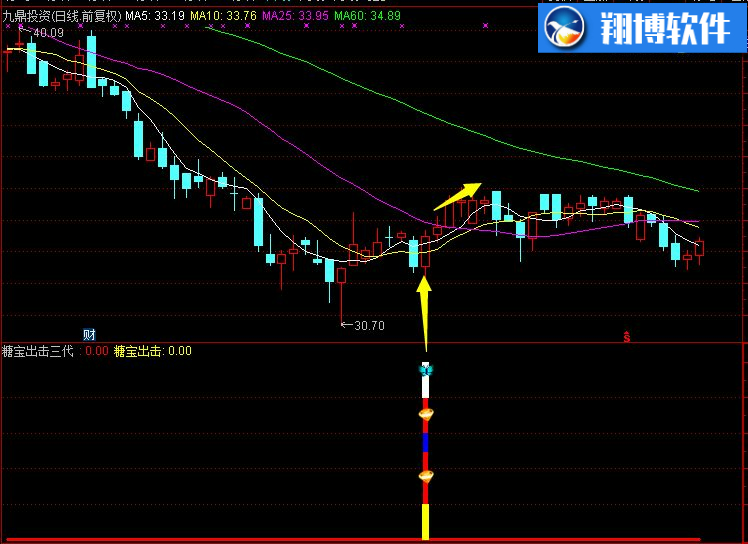This screenshot has width=748, height=544.
Task: Click the 40.09 high price label
Action: click(48, 33)
